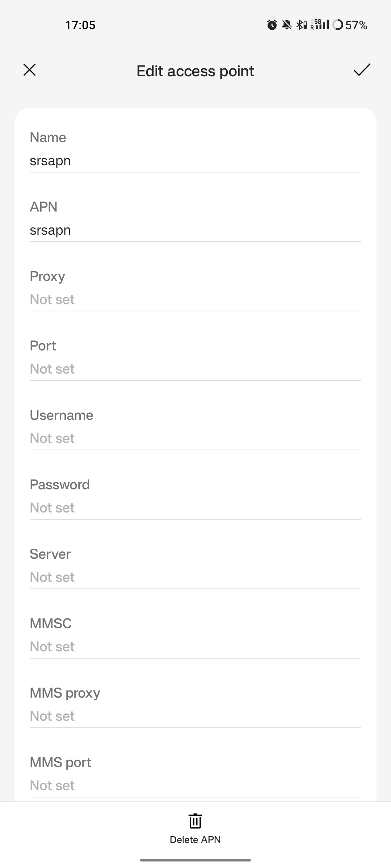Tap the Bluetooth status icon
Image resolution: width=391 pixels, height=868 pixels.
pos(302,25)
